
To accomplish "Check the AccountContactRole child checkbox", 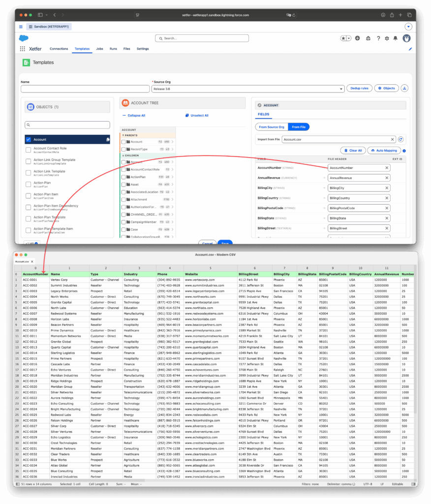I will 123,169.
